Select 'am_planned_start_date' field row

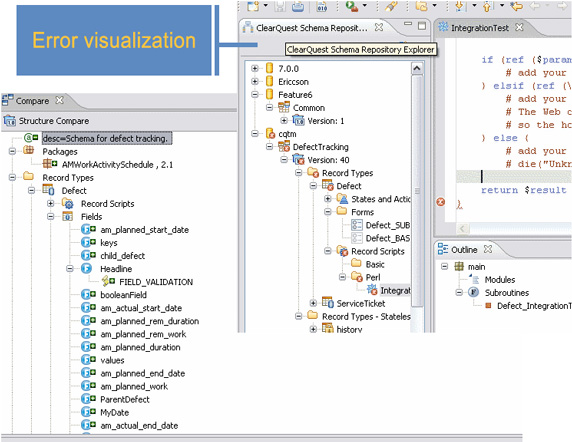[x=144, y=230]
